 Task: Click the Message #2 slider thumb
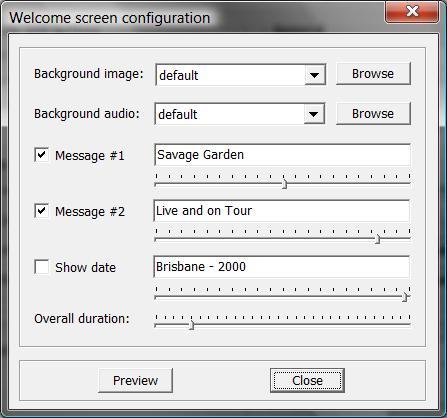377,239
